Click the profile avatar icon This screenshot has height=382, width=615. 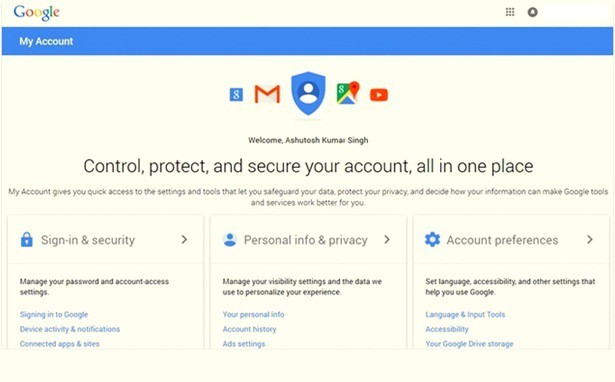point(532,12)
